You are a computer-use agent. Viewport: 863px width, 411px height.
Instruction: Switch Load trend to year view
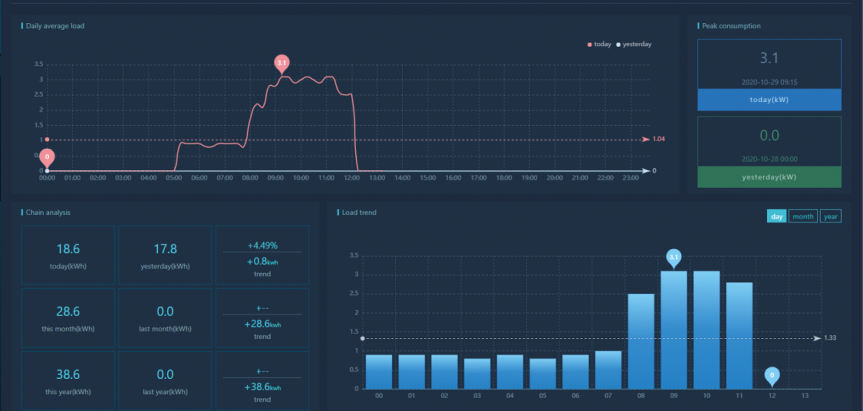pyautogui.click(x=830, y=216)
